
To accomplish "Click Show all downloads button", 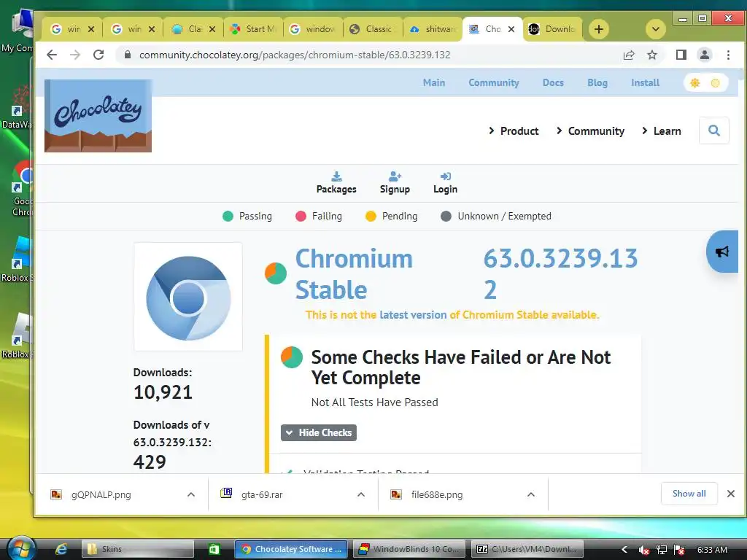I will (x=689, y=494).
